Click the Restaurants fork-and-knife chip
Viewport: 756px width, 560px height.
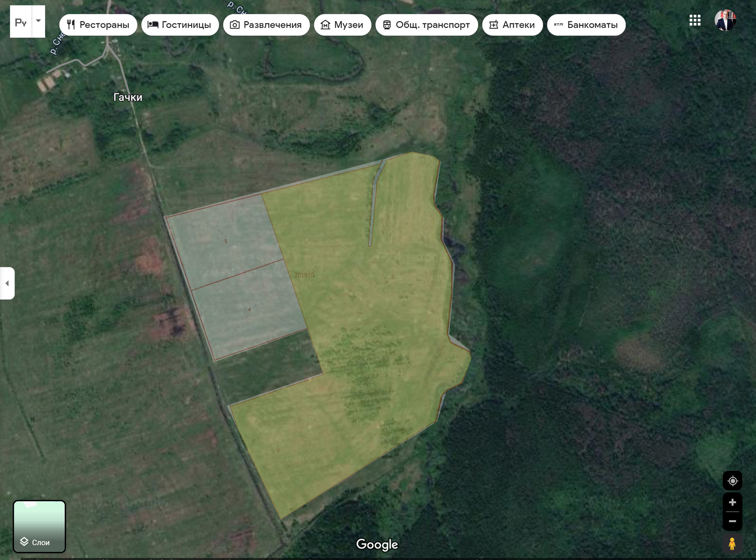(x=98, y=25)
